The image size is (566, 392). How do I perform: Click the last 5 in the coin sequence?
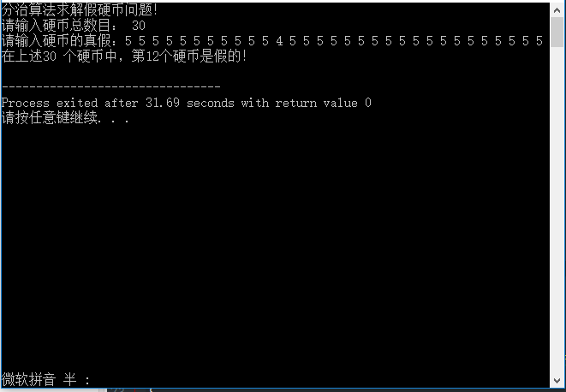(x=539, y=41)
